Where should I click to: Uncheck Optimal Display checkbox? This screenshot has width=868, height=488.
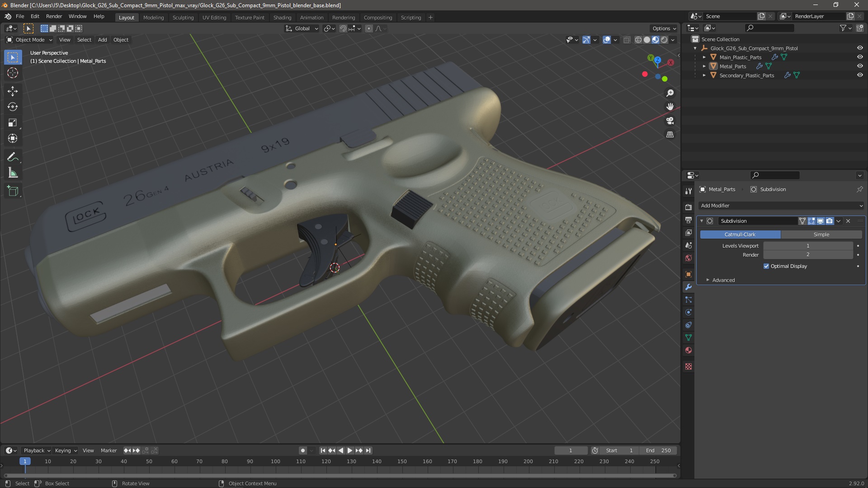[x=766, y=266]
